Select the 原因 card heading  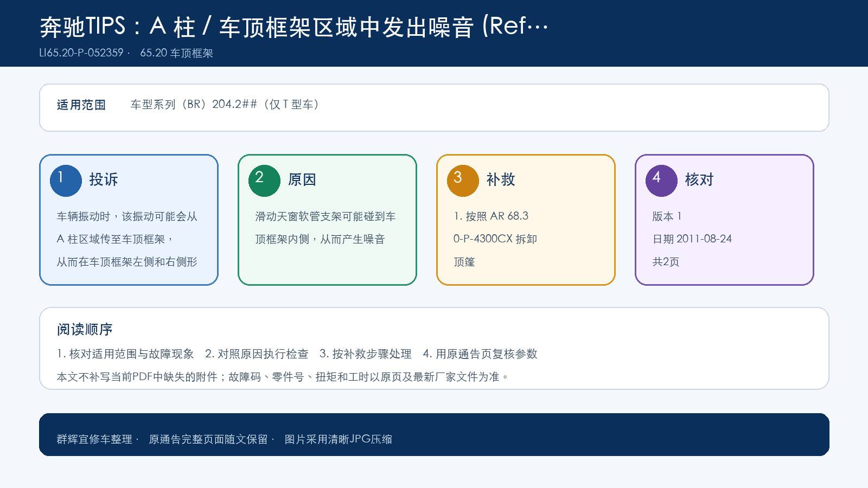(302, 179)
